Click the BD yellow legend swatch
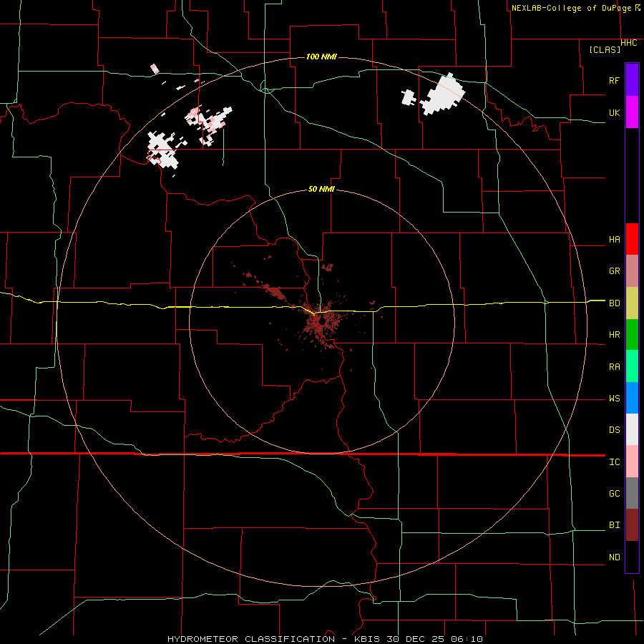 (x=632, y=303)
